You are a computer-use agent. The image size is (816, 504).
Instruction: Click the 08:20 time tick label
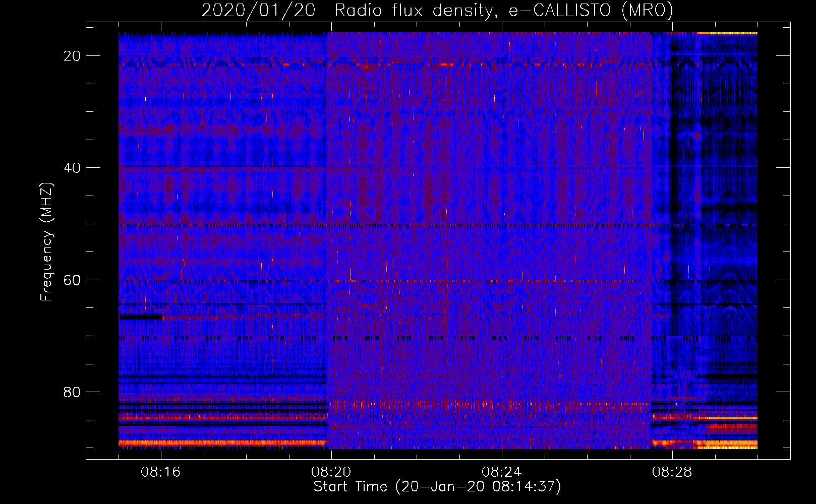[x=331, y=472]
